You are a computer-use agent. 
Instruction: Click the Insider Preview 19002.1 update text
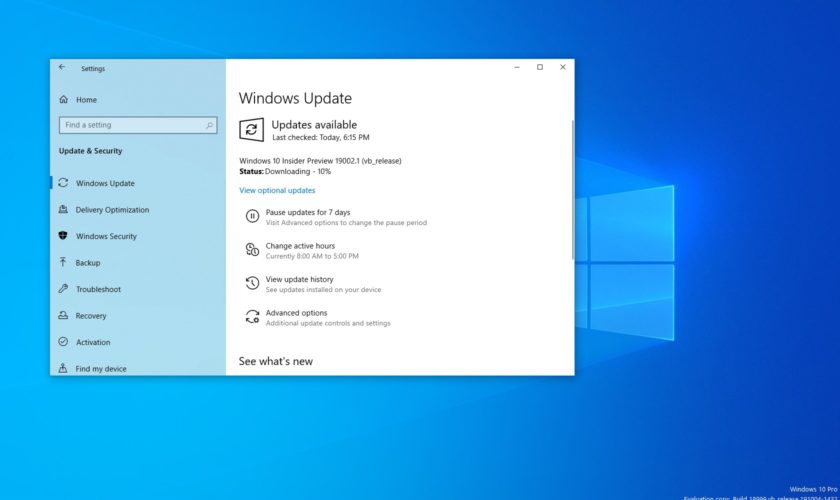click(320, 161)
